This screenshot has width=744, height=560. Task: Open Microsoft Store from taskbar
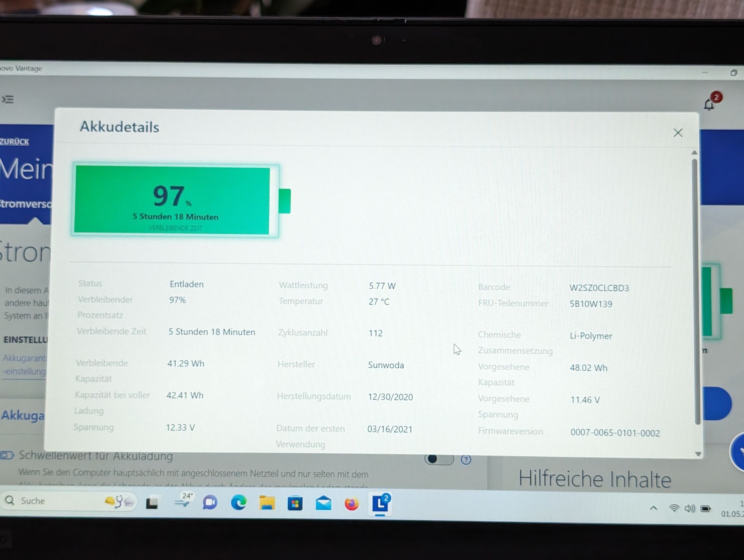coord(295,503)
